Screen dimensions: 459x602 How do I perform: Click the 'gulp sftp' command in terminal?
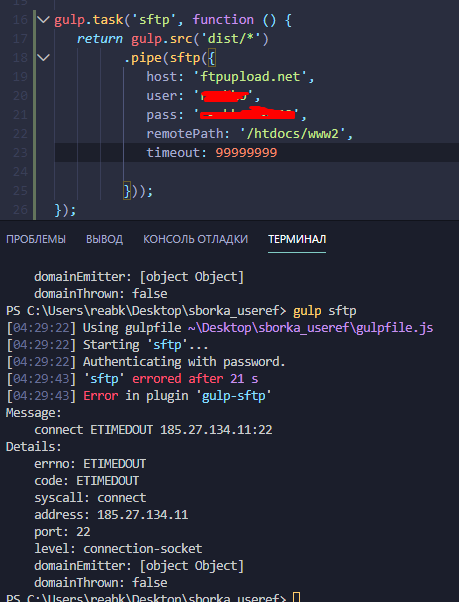click(x=325, y=311)
